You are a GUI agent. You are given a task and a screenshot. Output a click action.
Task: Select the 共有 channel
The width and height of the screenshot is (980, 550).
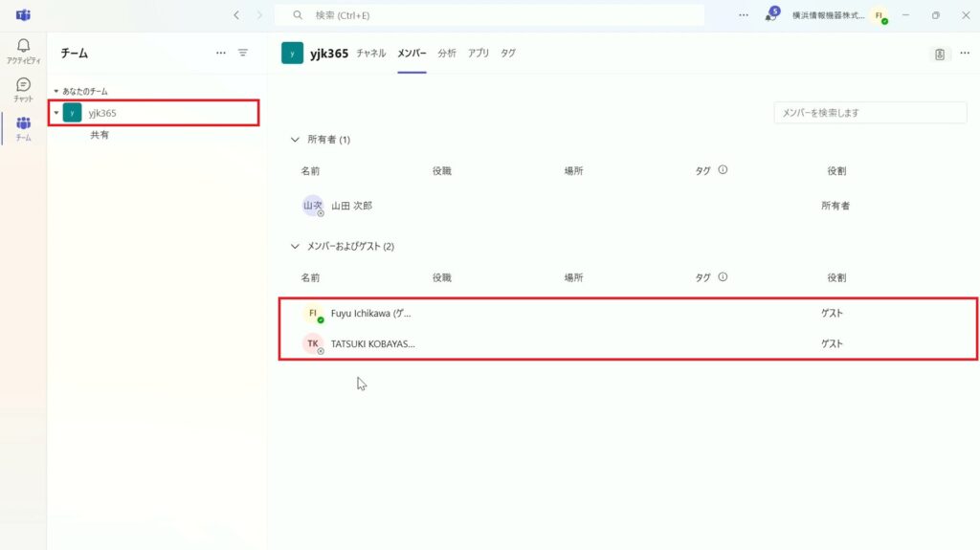(x=100, y=136)
